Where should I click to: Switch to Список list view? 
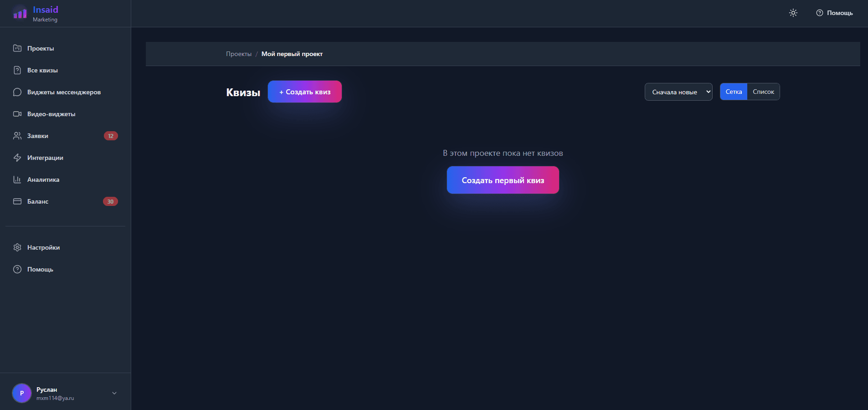[x=763, y=92]
